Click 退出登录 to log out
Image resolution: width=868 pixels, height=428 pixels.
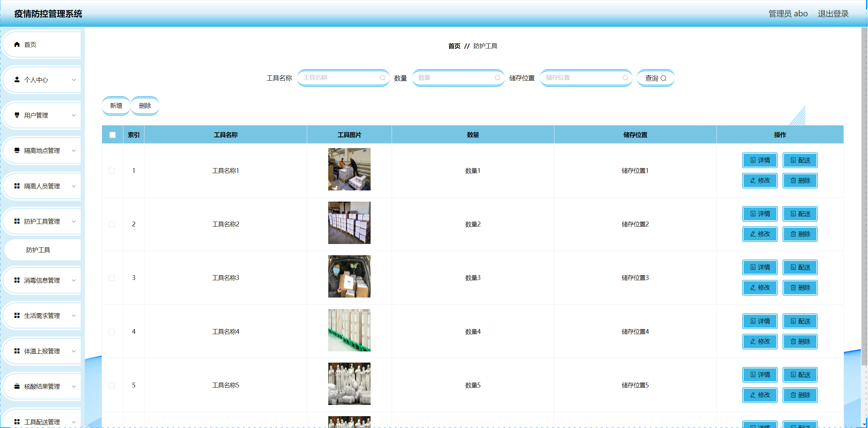click(x=833, y=14)
